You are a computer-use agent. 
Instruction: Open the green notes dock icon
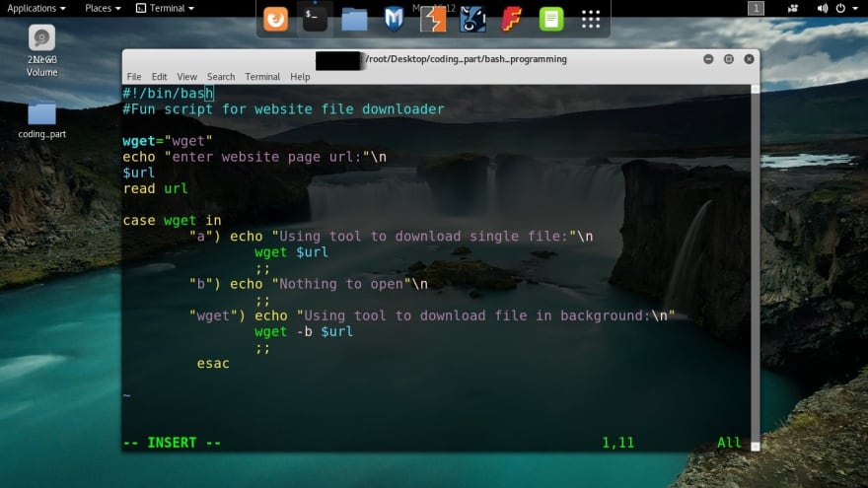tap(551, 20)
